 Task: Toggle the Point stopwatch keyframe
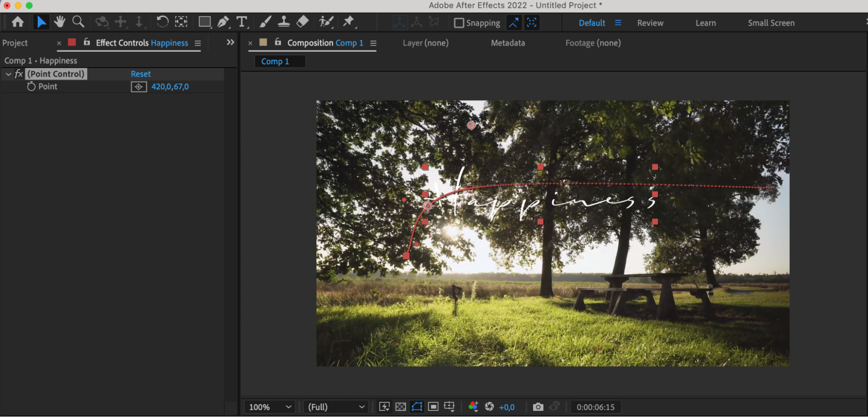click(31, 87)
